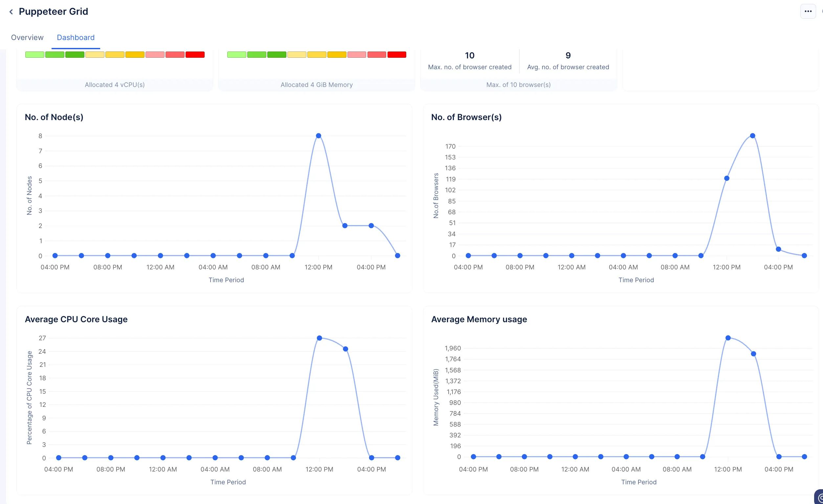Screen dimensions: 823x504
Task: Click the dark green swatch in Memory gauge
Action: 277,55
